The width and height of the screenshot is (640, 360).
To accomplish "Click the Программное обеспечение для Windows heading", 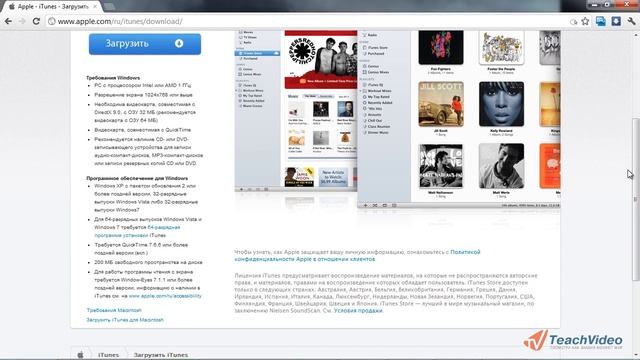I will pyautogui.click(x=137, y=178).
